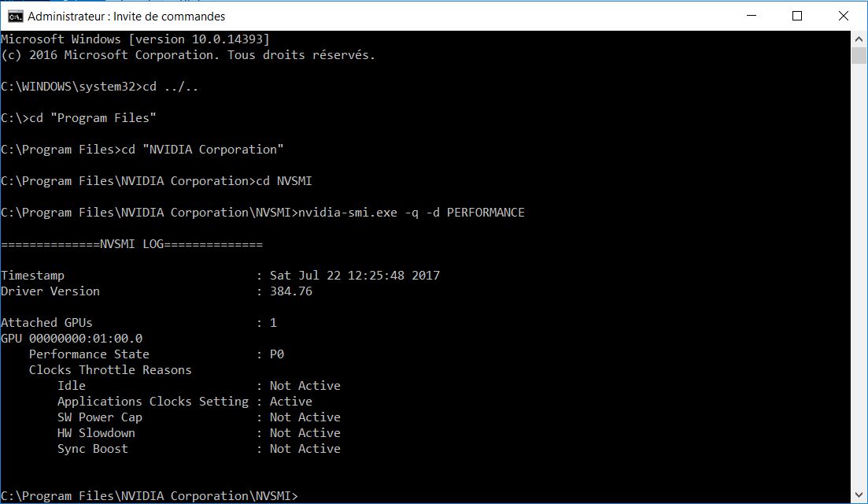The height and width of the screenshot is (504, 868).
Task: Click the empty scrollbar track below thumb
Action: pyautogui.click(x=859, y=276)
